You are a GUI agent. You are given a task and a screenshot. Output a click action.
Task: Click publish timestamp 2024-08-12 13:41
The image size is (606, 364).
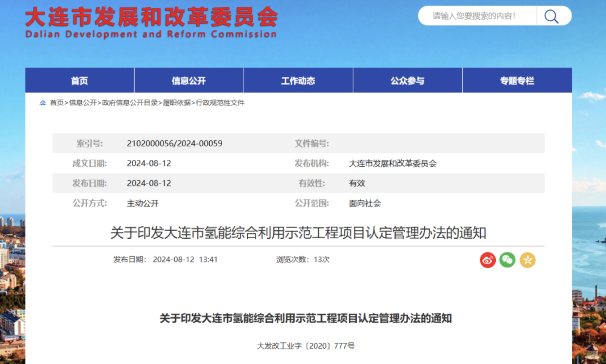185,259
